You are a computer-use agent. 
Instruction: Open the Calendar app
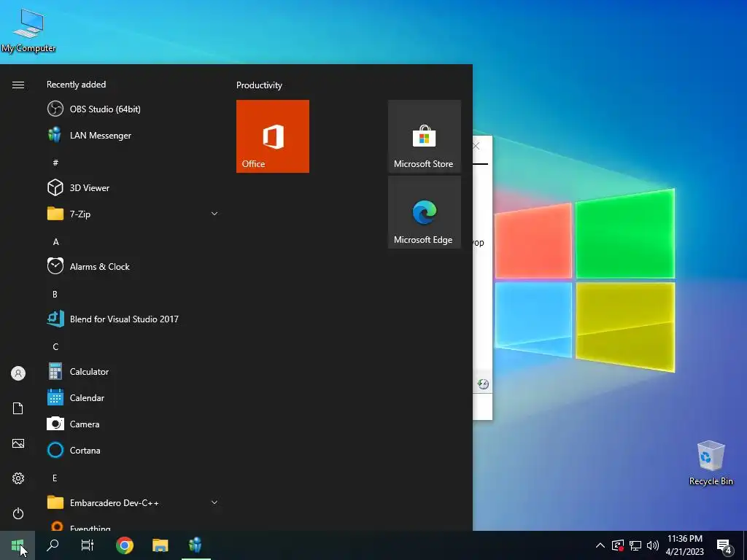133,397
